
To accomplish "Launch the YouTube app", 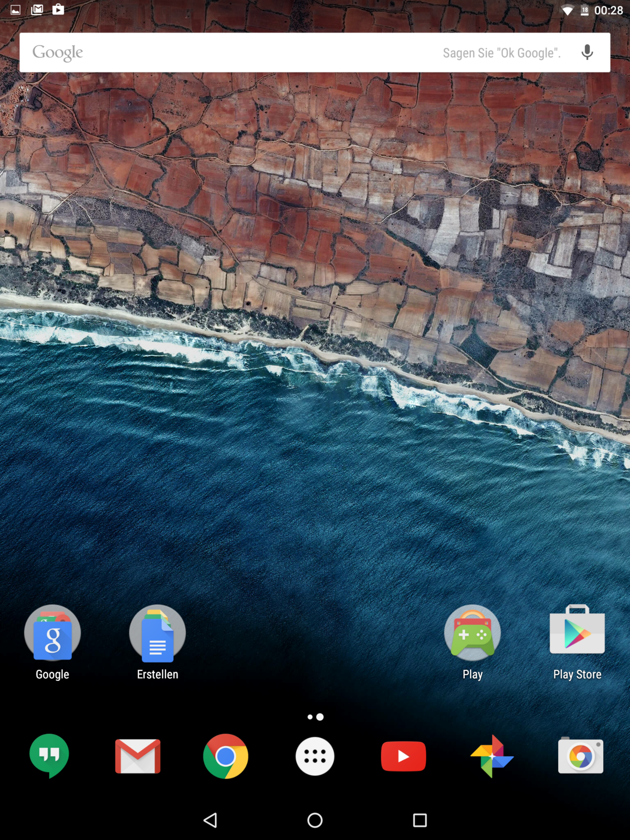I will [403, 756].
